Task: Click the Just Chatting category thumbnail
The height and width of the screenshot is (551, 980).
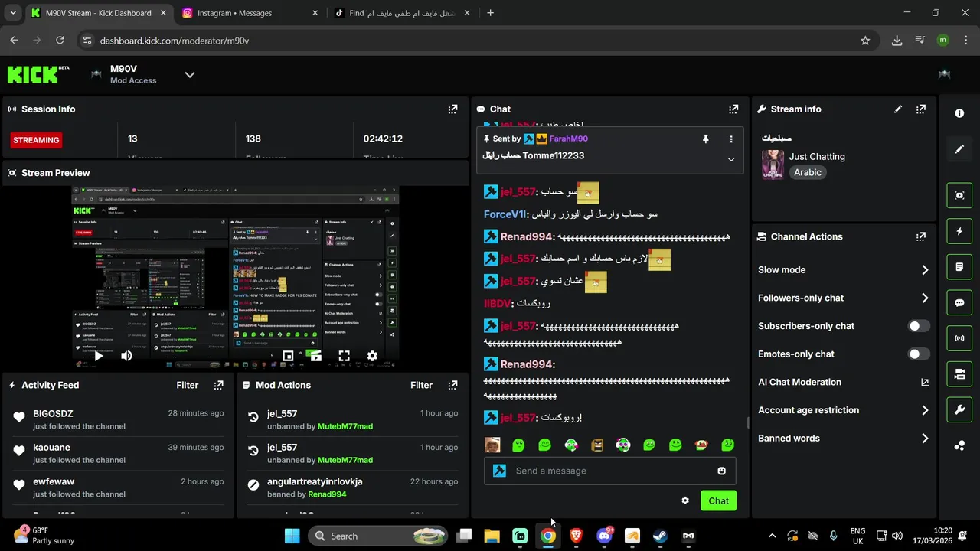Action: (773, 165)
